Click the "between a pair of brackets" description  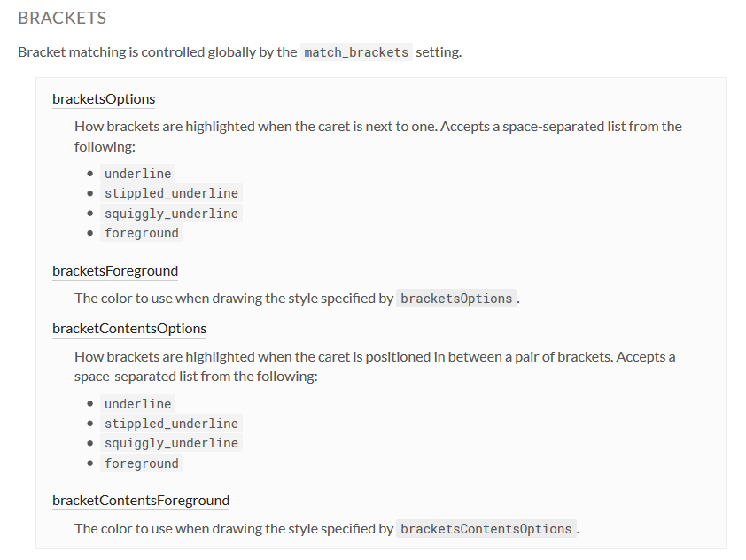(374, 357)
